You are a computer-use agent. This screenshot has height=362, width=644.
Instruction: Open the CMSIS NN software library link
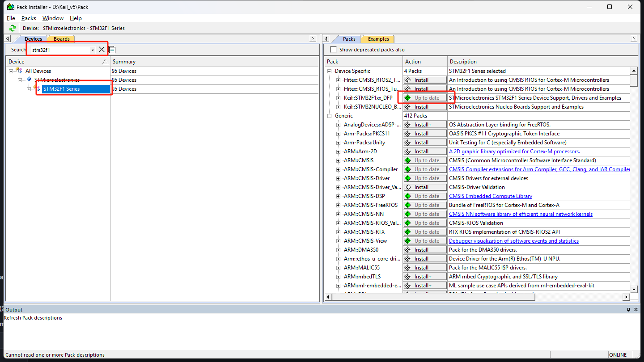pos(521,214)
